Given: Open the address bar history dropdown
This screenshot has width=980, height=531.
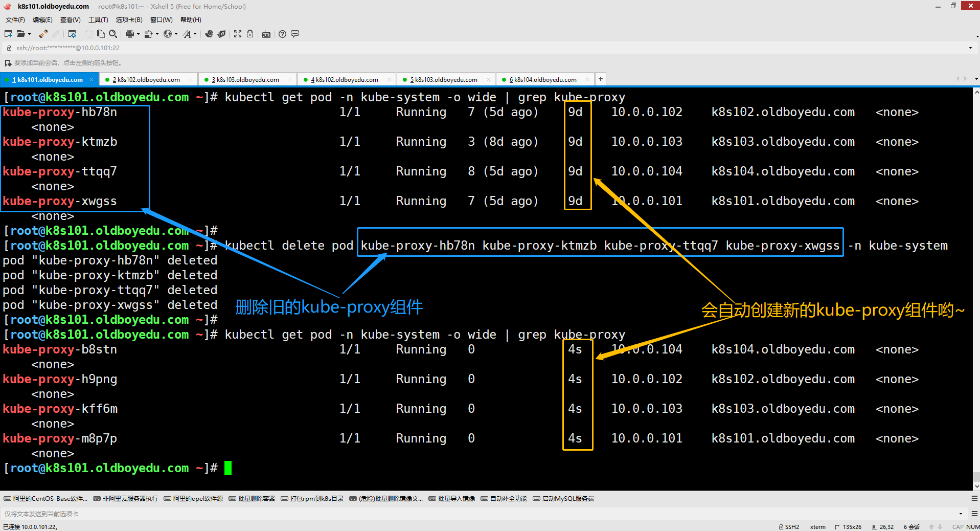Looking at the screenshot, I should pyautogui.click(x=970, y=48).
